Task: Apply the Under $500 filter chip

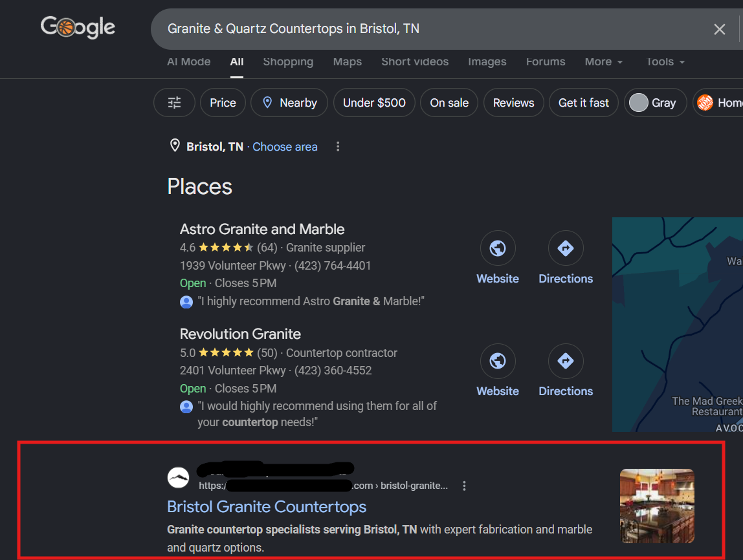Action: point(374,103)
